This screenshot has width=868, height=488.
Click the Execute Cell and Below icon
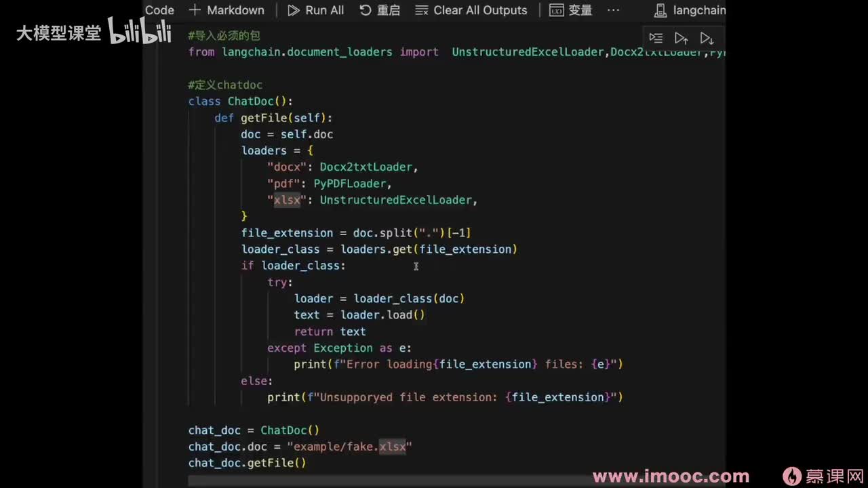pyautogui.click(x=707, y=38)
